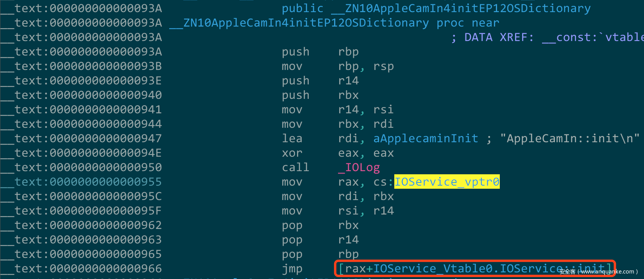Click the mov rsi, r14 instruction
The height and width of the screenshot is (279, 644).
pos(338,211)
